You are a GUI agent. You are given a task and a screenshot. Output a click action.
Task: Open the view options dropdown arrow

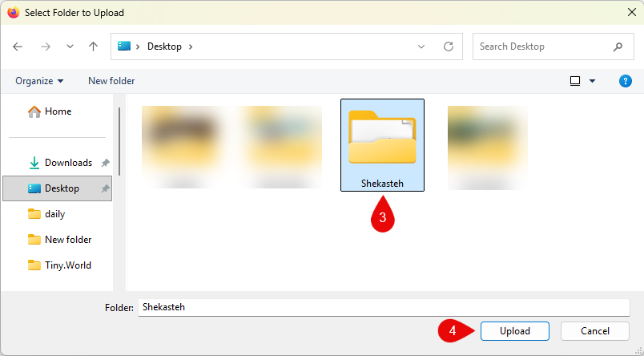(x=593, y=81)
